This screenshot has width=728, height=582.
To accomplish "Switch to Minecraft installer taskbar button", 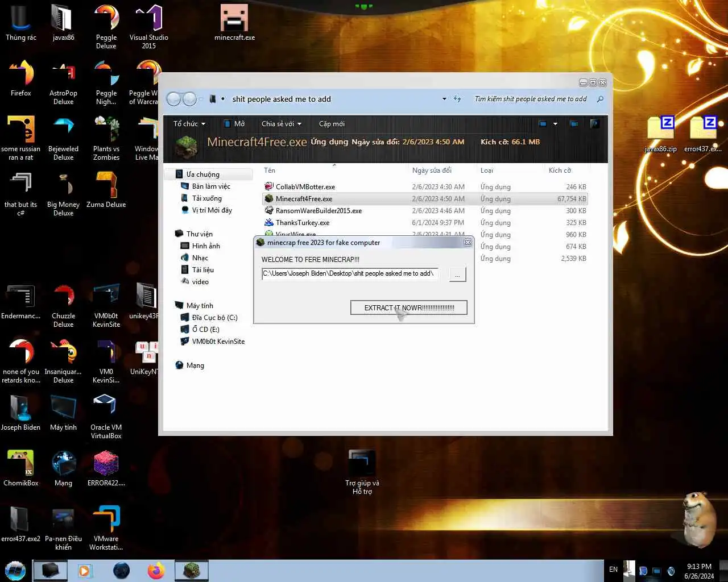I will click(x=192, y=571).
